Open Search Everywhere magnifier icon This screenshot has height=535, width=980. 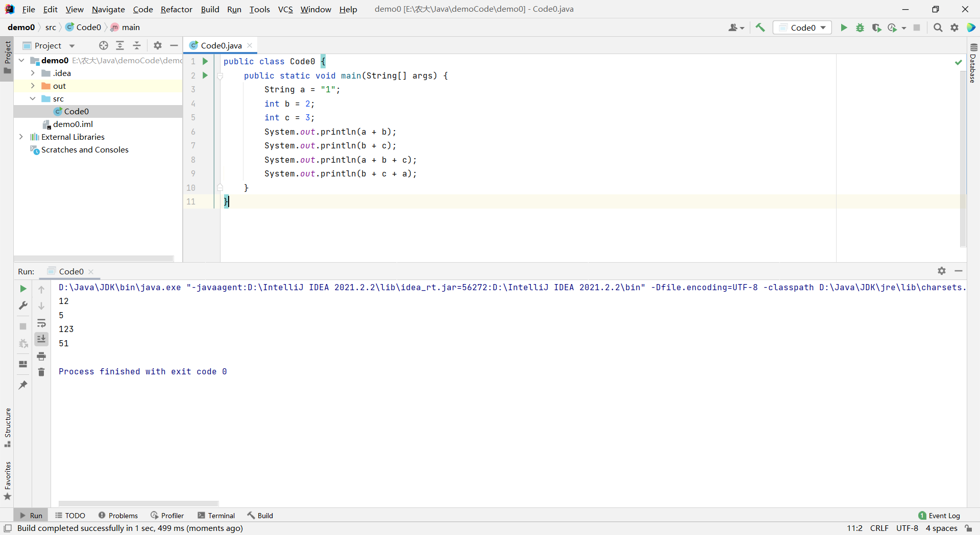tap(938, 28)
